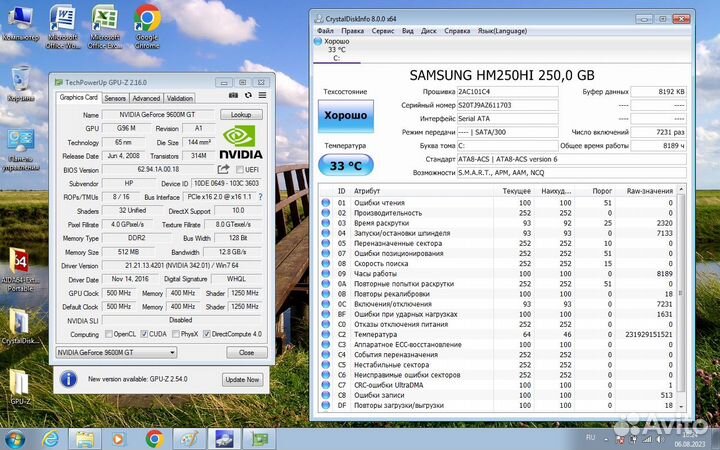Open the Google Chrome desktop shortcut
Viewport: 720px width, 450px height.
click(147, 27)
